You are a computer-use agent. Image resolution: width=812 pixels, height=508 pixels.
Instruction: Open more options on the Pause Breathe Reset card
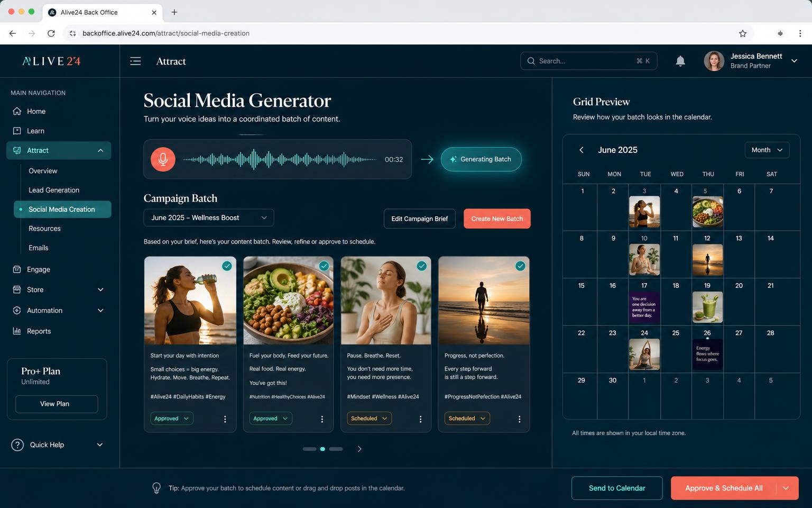(420, 419)
